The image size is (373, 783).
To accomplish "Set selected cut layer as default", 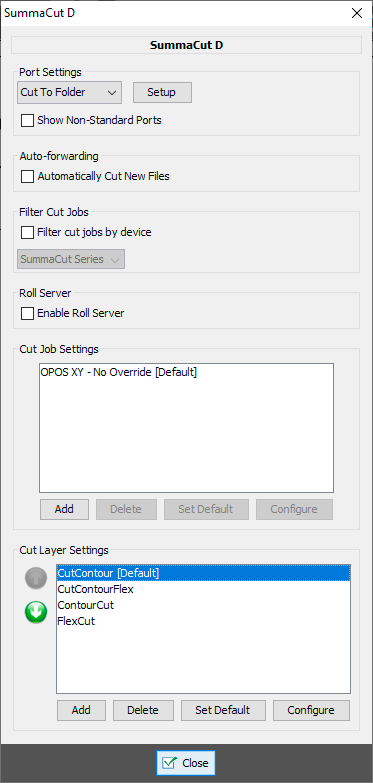I will tap(223, 710).
